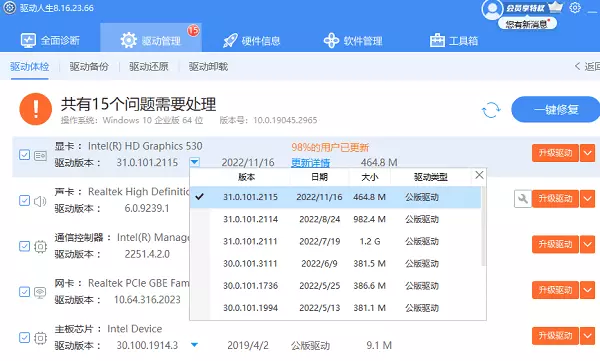Screen dimensions: 600x361
Task: Click the 软件管理 flower icon
Action: click(331, 40)
